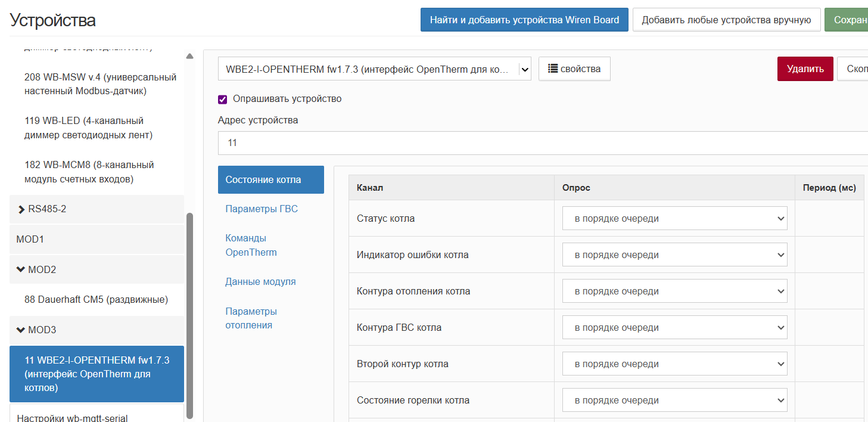
Task: Click the device list vertical scrollbar
Action: [189, 316]
